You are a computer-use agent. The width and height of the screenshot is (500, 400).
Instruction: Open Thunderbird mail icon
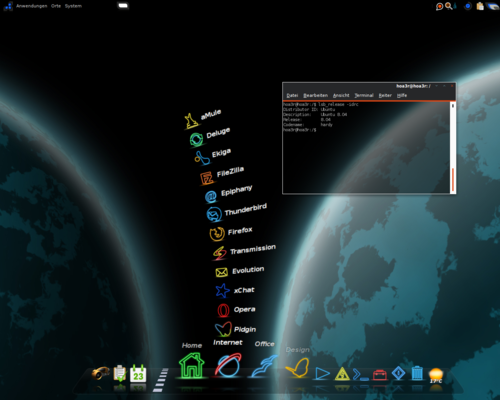pos(214,214)
